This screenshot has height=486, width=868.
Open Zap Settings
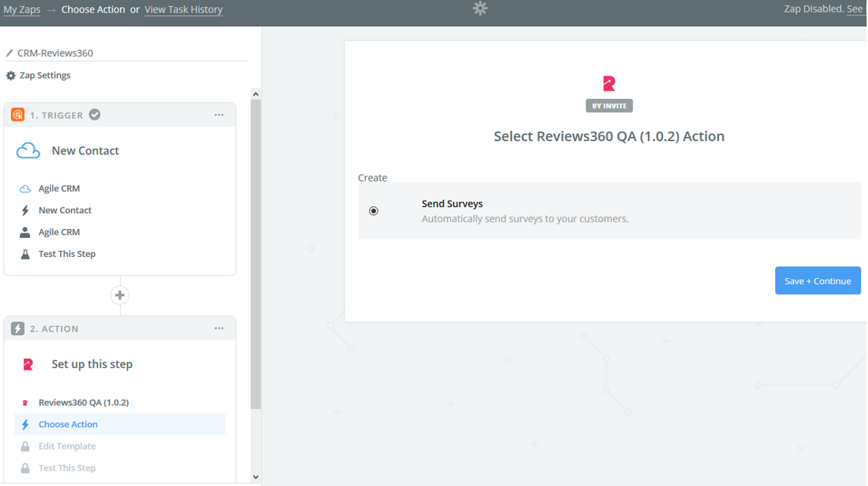[x=45, y=75]
